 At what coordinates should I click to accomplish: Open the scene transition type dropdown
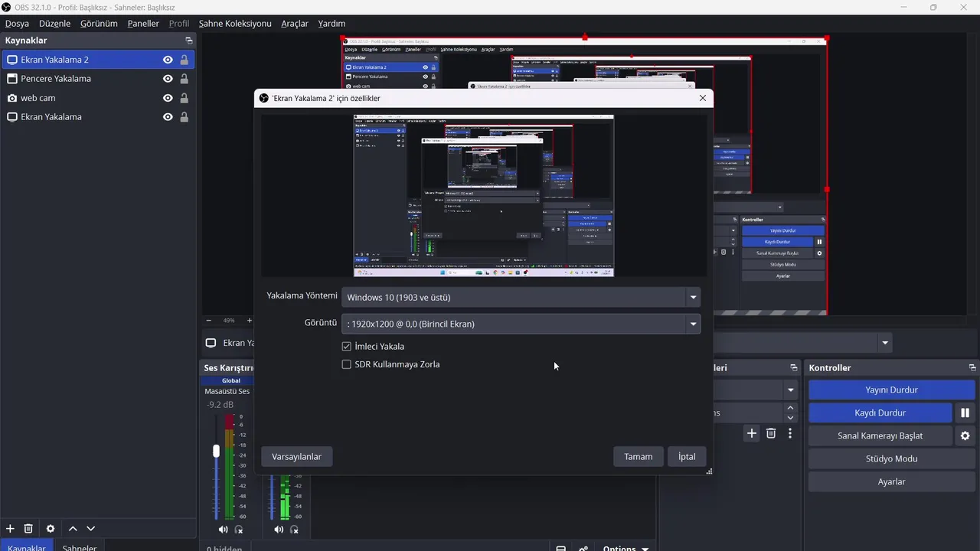click(790, 390)
